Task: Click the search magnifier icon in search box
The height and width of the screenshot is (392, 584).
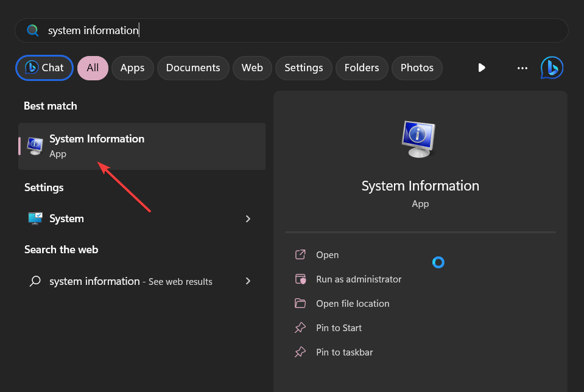Action: 33,30
